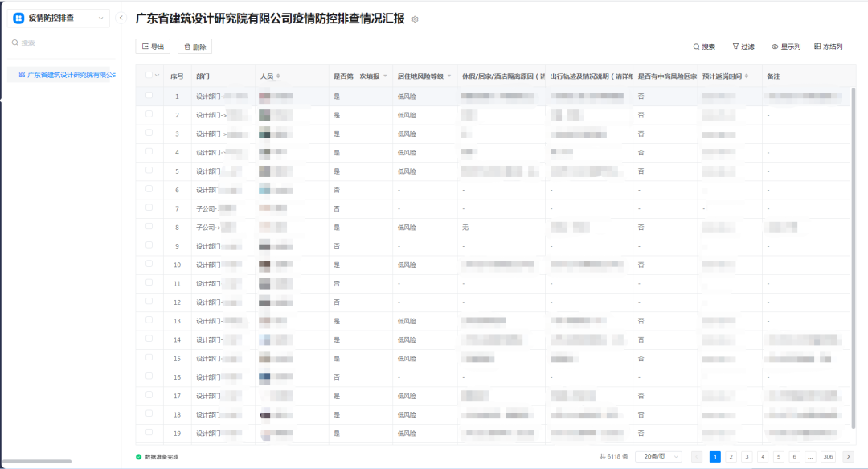Go to page 4
868x469 pixels.
coord(763,457)
